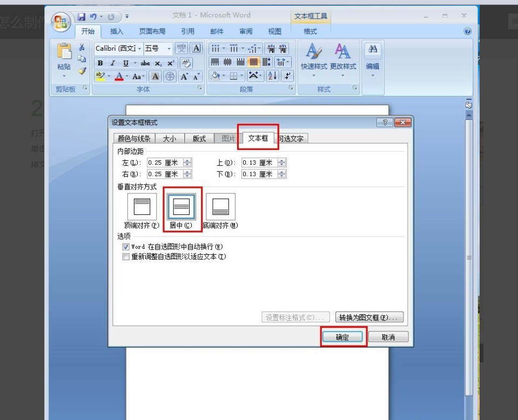Open the References ribbon tab
This screenshot has width=518, height=420.
(187, 31)
